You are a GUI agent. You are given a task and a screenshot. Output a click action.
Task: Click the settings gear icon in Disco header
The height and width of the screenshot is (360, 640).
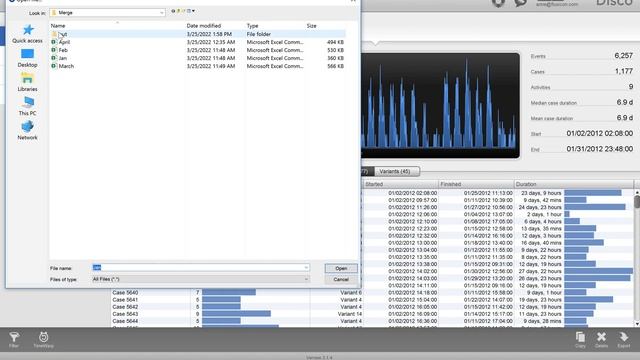tap(498, 3)
